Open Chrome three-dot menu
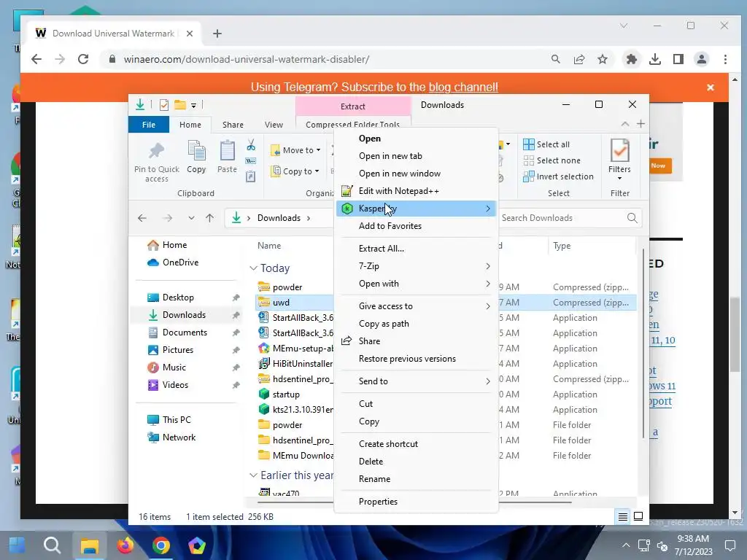The height and width of the screenshot is (560, 747). coord(725,59)
